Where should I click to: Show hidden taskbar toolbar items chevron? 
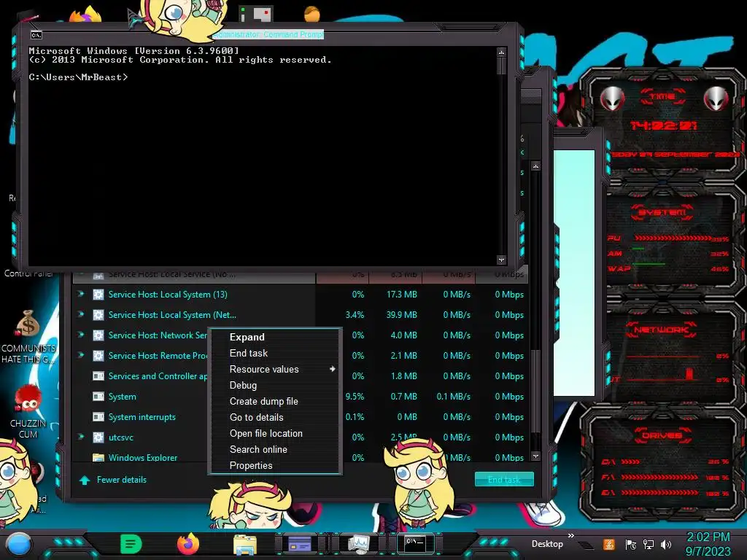coord(570,536)
